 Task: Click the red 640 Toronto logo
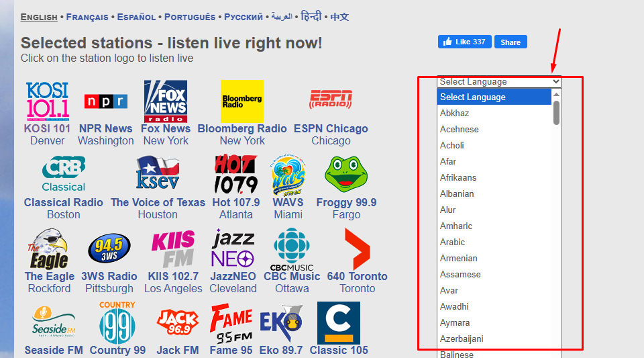coord(358,249)
